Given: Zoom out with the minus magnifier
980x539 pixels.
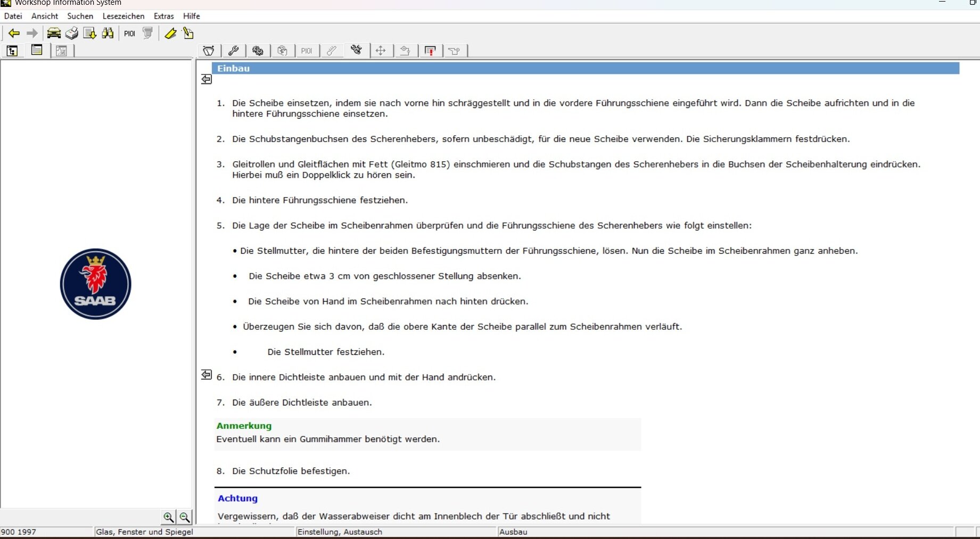Looking at the screenshot, I should (x=185, y=517).
